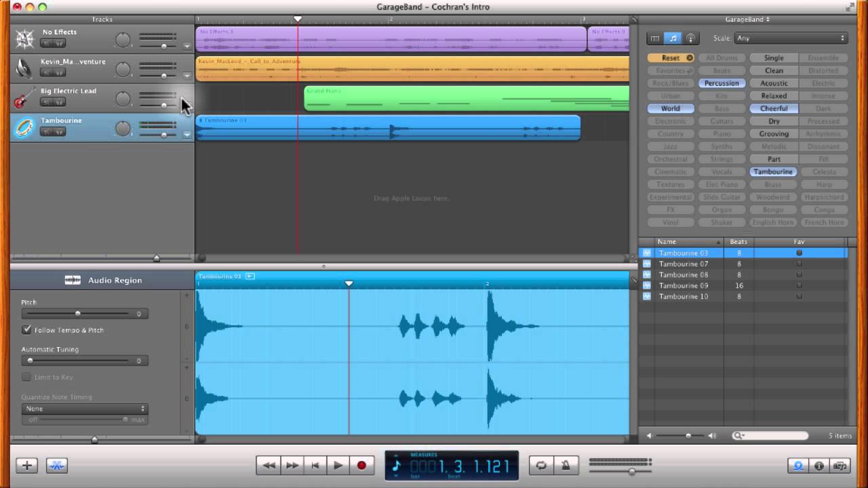Click the rewind transport button

269,465
